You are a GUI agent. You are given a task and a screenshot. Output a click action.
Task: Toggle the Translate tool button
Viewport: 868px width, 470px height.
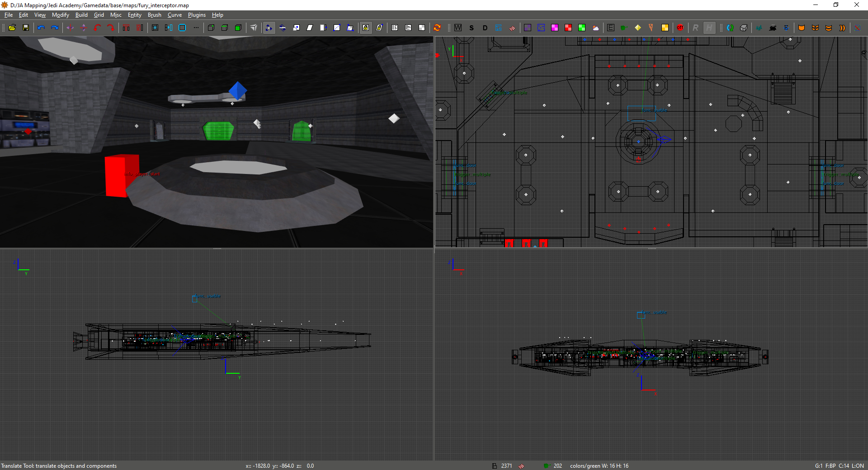(x=269, y=28)
